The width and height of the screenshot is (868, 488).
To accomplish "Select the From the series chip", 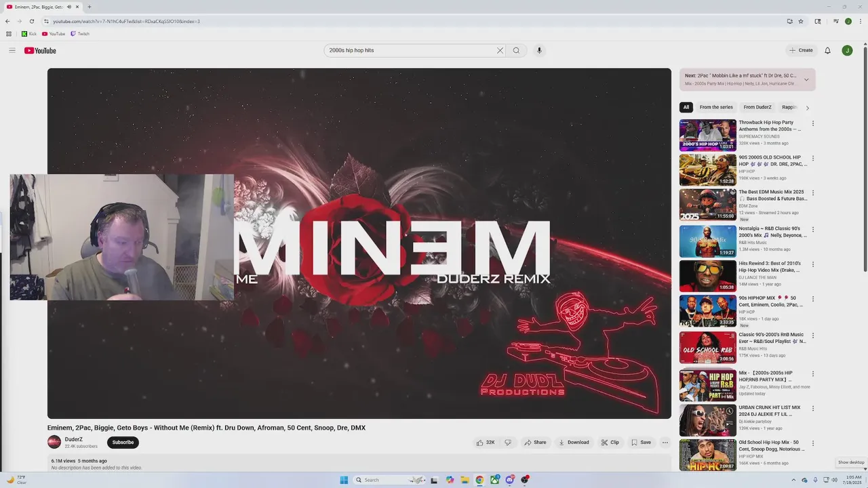I will [716, 107].
